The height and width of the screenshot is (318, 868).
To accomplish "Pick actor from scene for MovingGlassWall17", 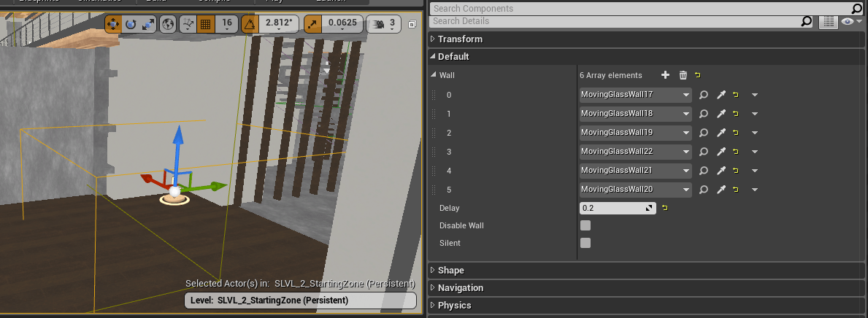I will pyautogui.click(x=721, y=95).
